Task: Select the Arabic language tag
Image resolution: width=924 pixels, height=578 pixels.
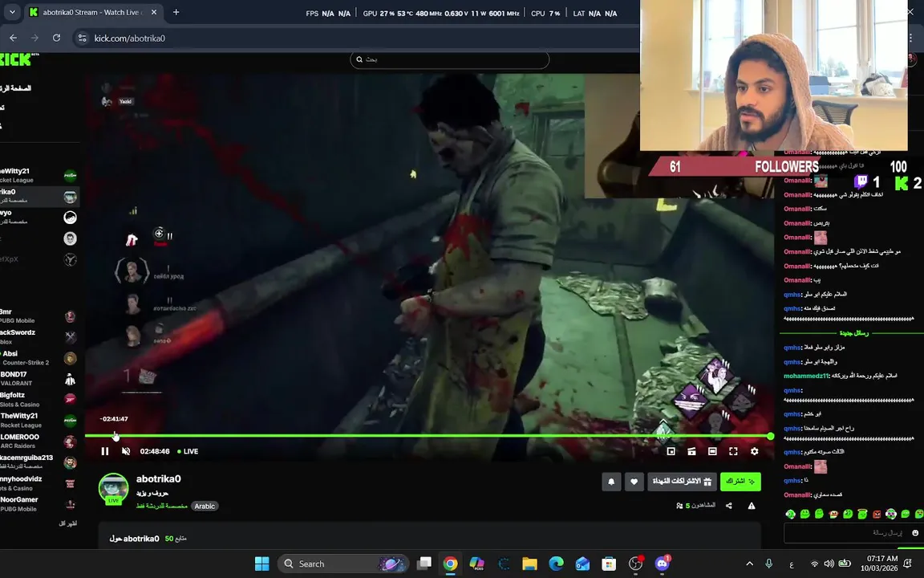Action: pyautogui.click(x=205, y=506)
